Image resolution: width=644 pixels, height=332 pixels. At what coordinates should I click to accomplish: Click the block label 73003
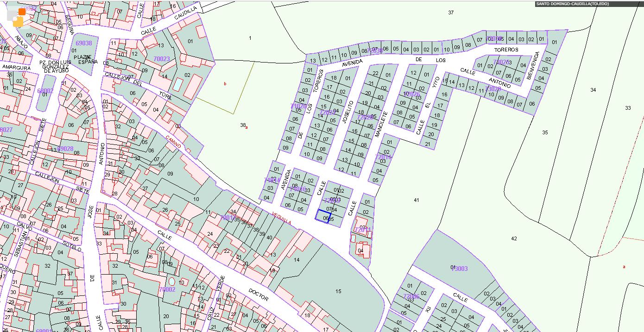click(x=459, y=269)
